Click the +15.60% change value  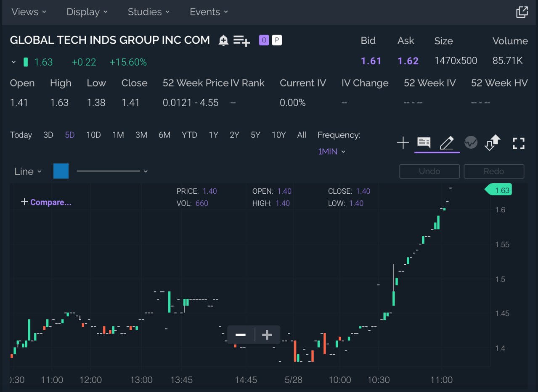pos(128,62)
